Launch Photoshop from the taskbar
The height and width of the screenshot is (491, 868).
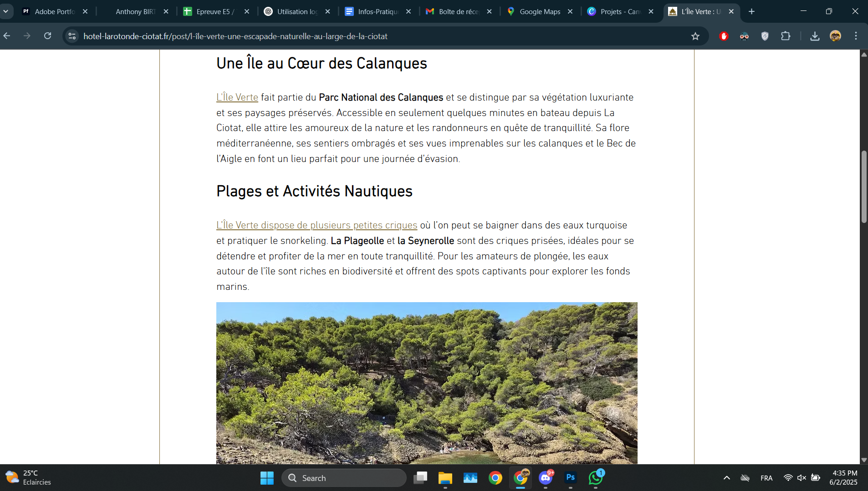570,478
